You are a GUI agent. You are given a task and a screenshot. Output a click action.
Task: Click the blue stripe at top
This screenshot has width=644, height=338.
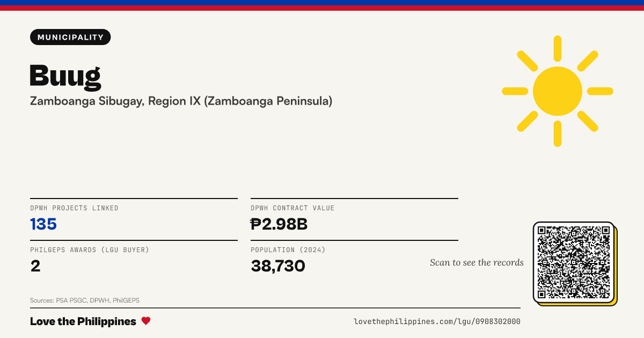click(322, 3)
